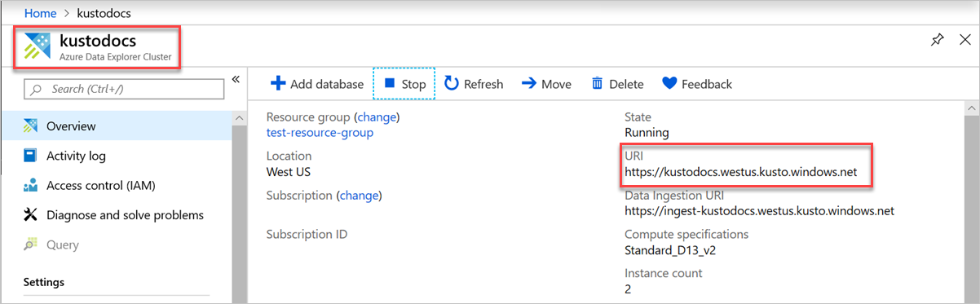Image resolution: width=980 pixels, height=304 pixels.
Task: Change the Subscription
Action: click(x=359, y=196)
